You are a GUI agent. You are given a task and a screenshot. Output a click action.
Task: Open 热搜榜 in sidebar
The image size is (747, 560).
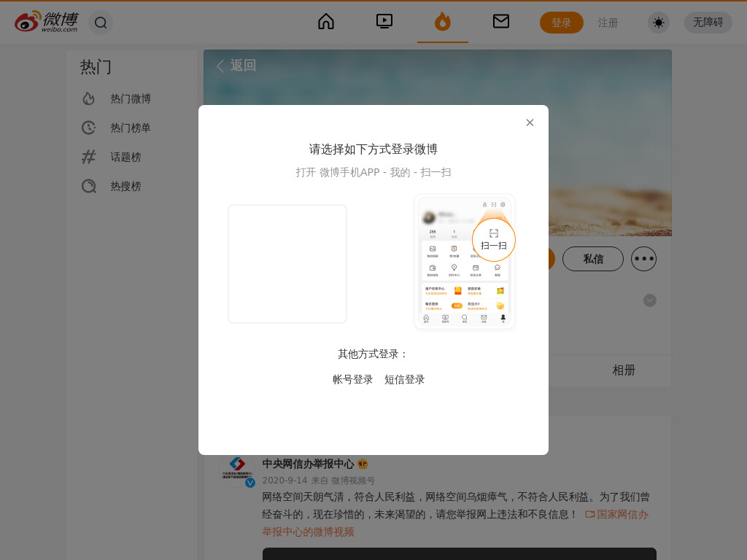point(125,186)
